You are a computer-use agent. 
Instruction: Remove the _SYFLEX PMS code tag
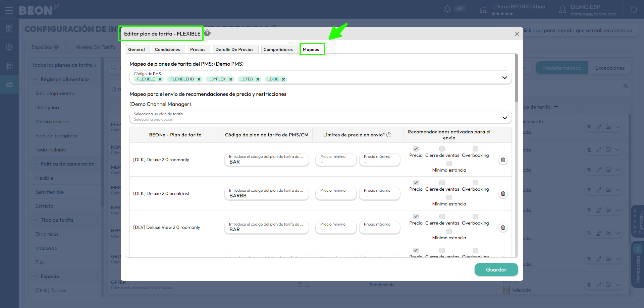[231, 79]
